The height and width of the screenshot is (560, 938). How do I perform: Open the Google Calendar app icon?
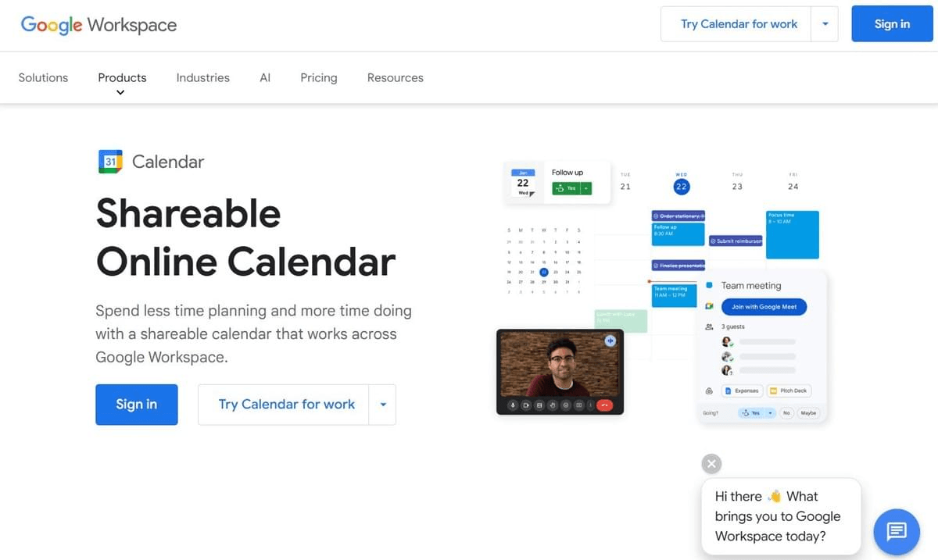pos(109,161)
